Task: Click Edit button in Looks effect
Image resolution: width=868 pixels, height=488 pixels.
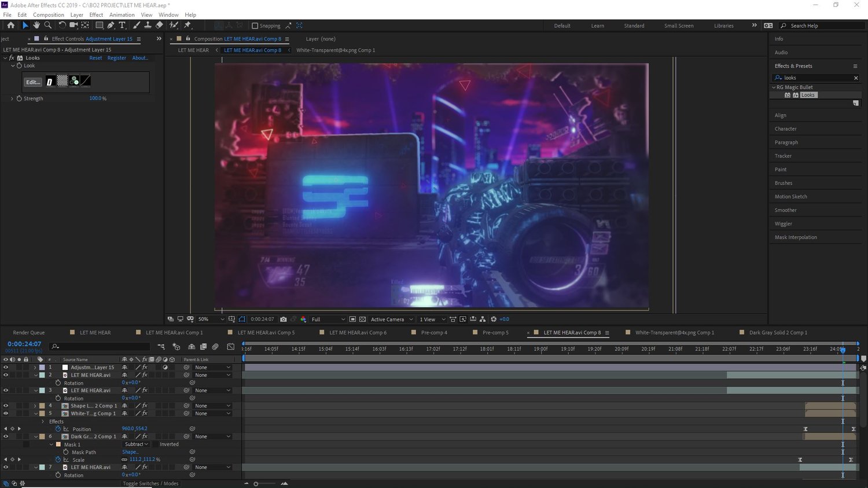Action: tap(33, 82)
